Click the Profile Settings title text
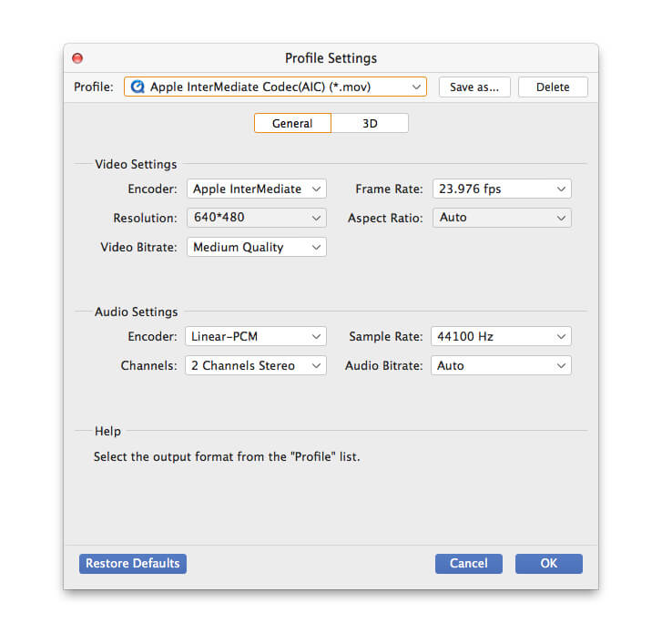Viewport: 662px width, 644px height. [x=331, y=58]
